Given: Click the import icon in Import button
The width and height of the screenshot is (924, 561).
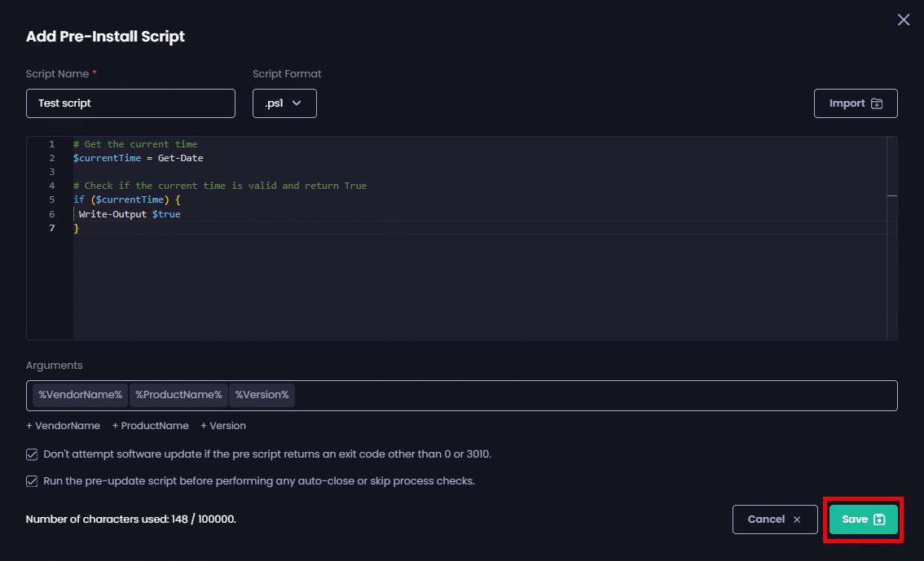Looking at the screenshot, I should tap(877, 103).
